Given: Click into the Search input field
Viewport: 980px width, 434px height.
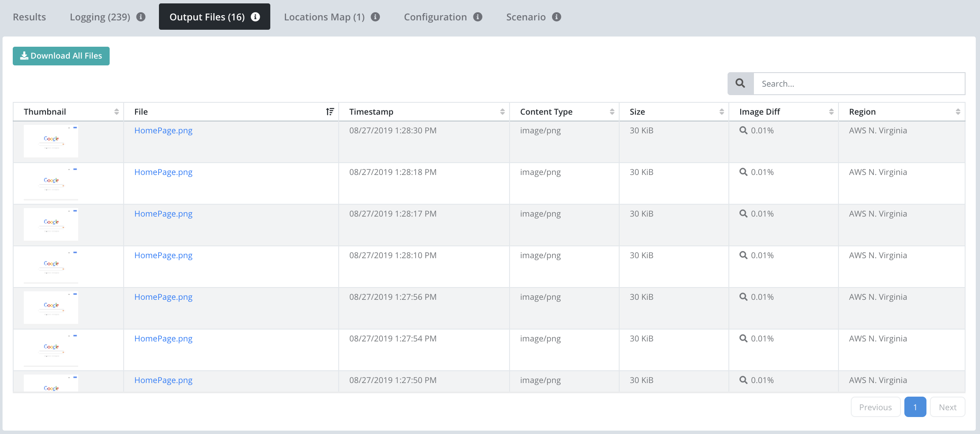Looking at the screenshot, I should pyautogui.click(x=859, y=84).
